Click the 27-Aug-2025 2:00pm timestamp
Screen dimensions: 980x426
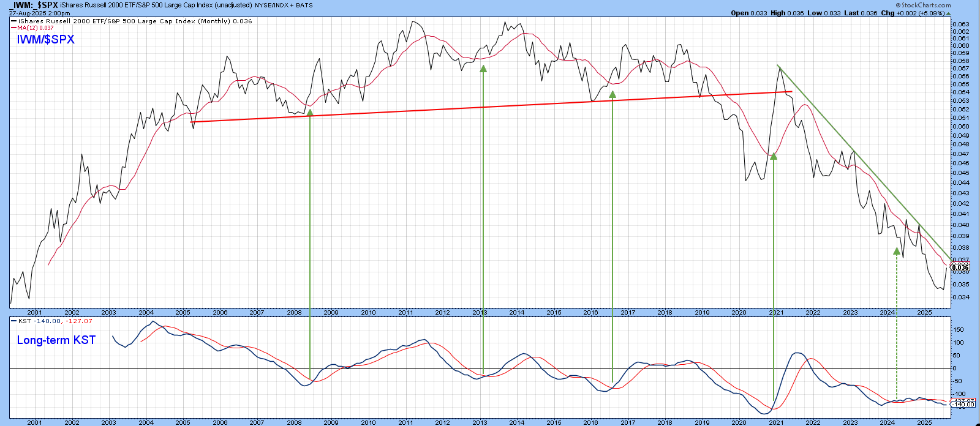pyautogui.click(x=39, y=13)
